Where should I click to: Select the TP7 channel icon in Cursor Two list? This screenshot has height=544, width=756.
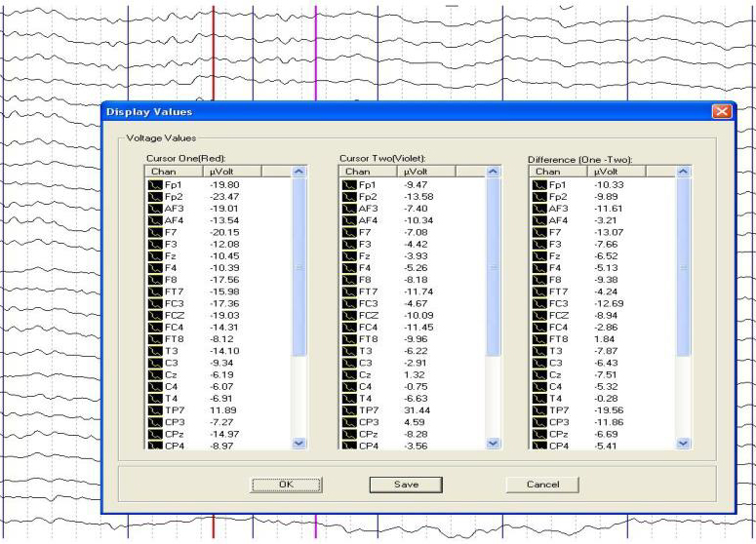point(347,410)
